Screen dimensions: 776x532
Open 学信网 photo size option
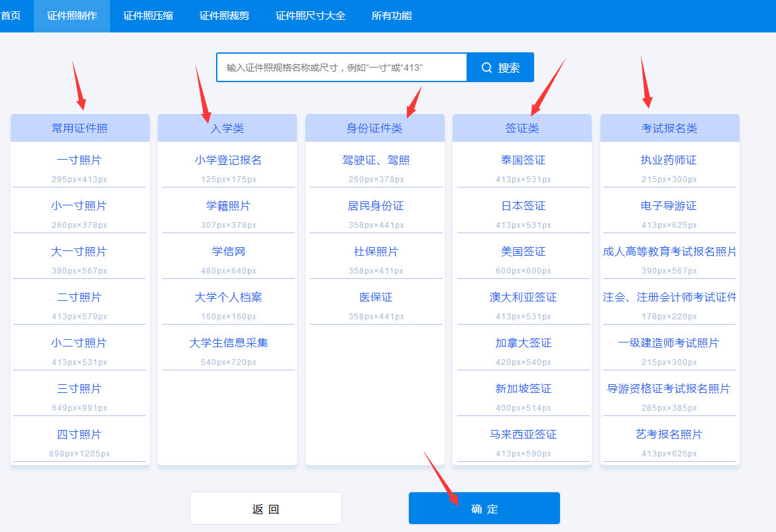pyautogui.click(x=227, y=251)
